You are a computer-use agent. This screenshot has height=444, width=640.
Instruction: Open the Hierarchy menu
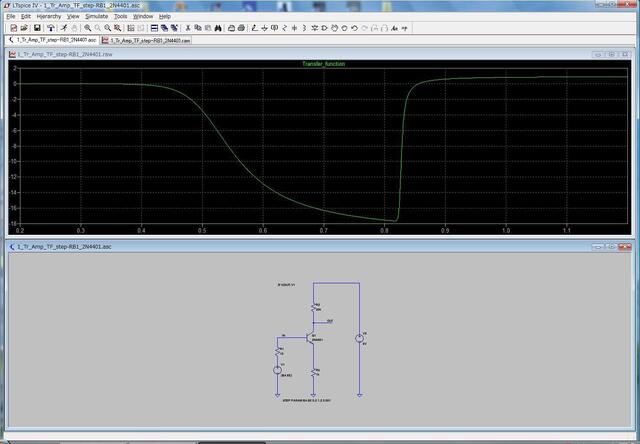48,17
